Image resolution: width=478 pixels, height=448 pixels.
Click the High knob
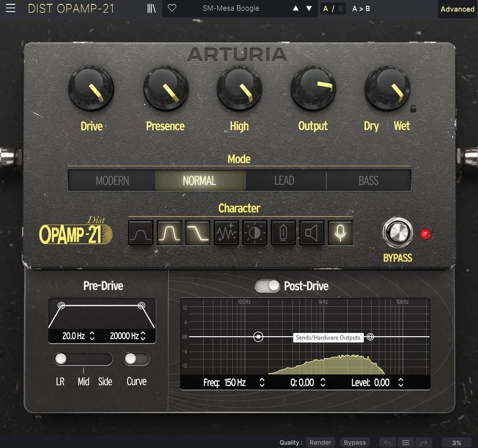click(x=239, y=89)
